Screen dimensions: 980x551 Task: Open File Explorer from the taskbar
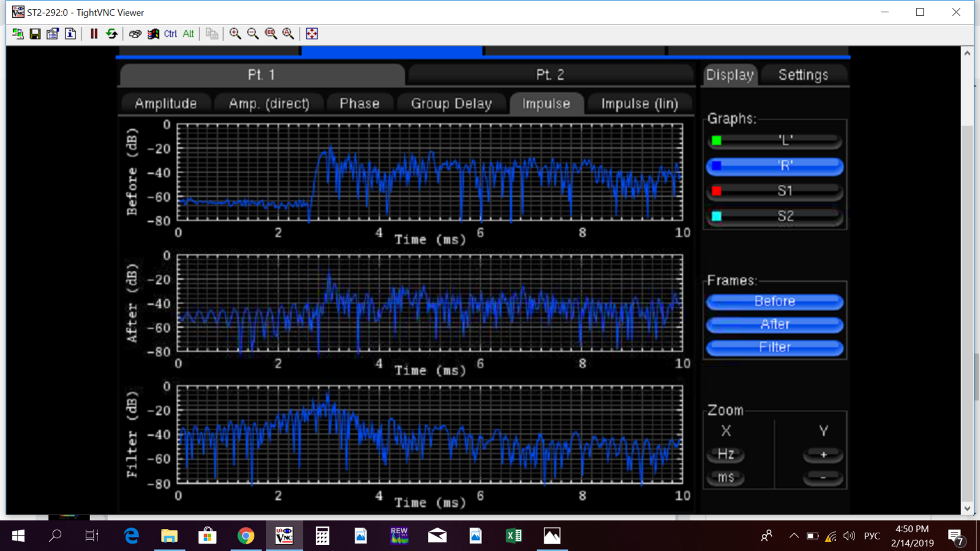click(169, 536)
